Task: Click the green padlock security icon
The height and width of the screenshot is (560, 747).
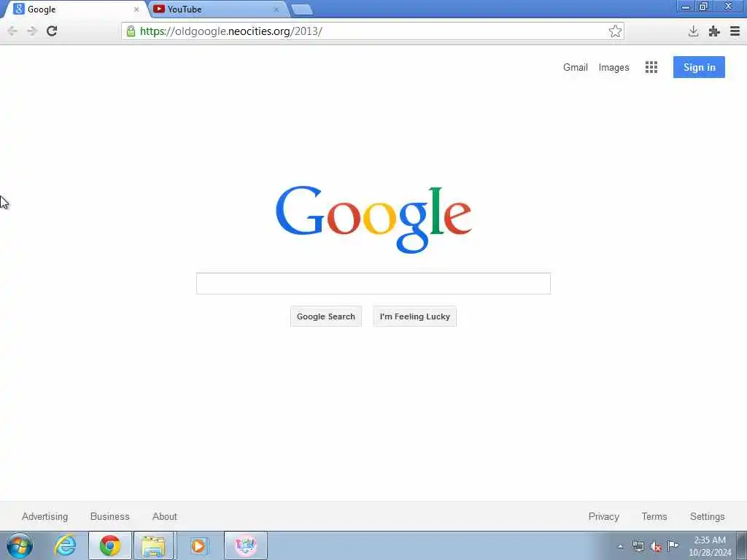Action: tap(131, 31)
